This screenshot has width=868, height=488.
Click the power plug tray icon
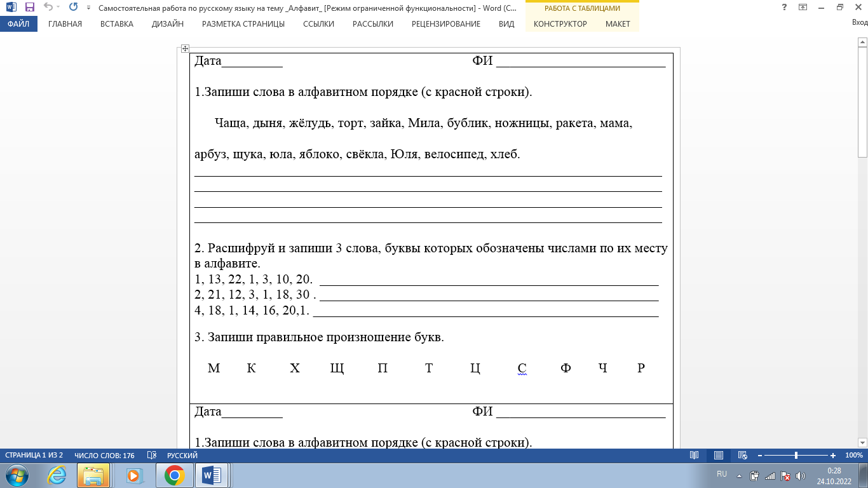coord(755,475)
